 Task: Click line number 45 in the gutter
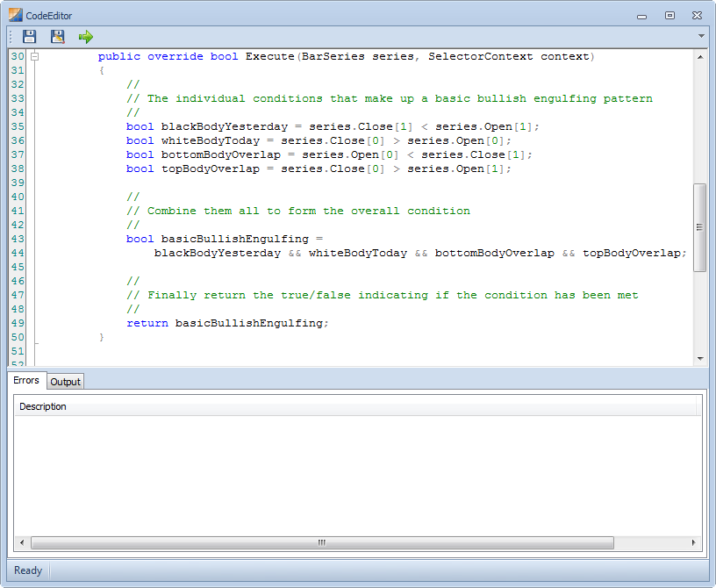[x=18, y=268]
